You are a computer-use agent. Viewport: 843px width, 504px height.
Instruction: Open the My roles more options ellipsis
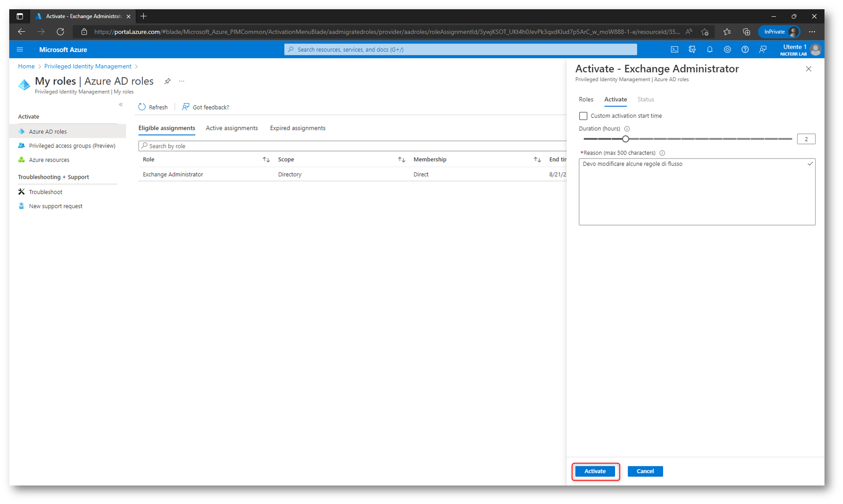tap(182, 81)
